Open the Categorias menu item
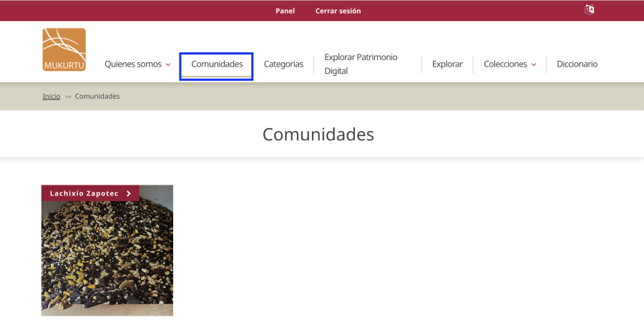644x330 pixels. click(x=283, y=64)
